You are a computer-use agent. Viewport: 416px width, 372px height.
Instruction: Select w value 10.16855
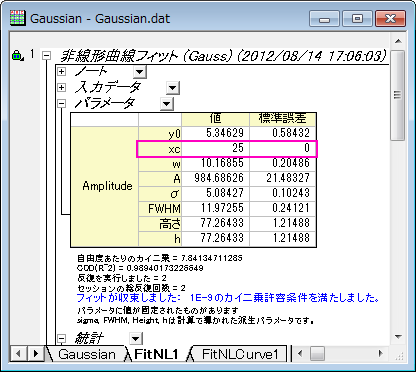[x=216, y=163]
